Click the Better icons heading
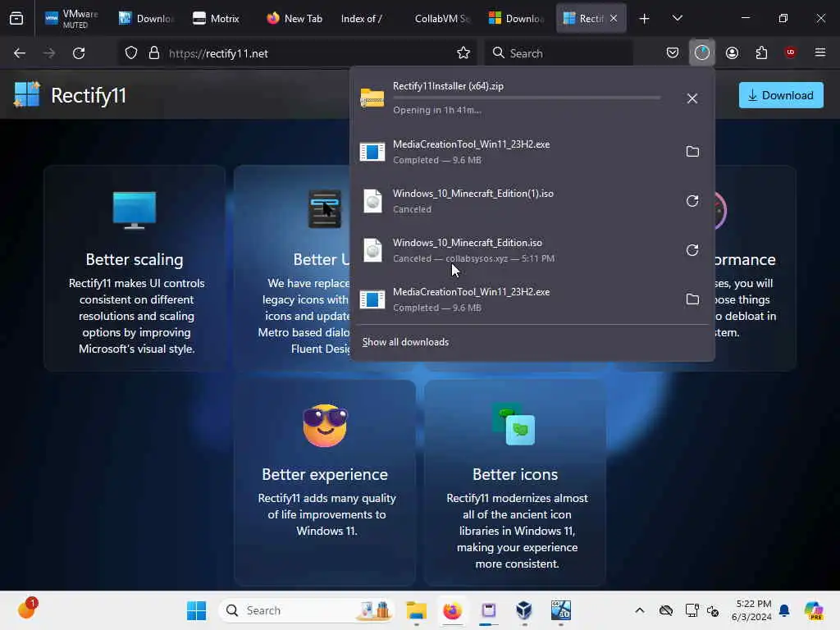840x630 pixels. pyautogui.click(x=515, y=474)
